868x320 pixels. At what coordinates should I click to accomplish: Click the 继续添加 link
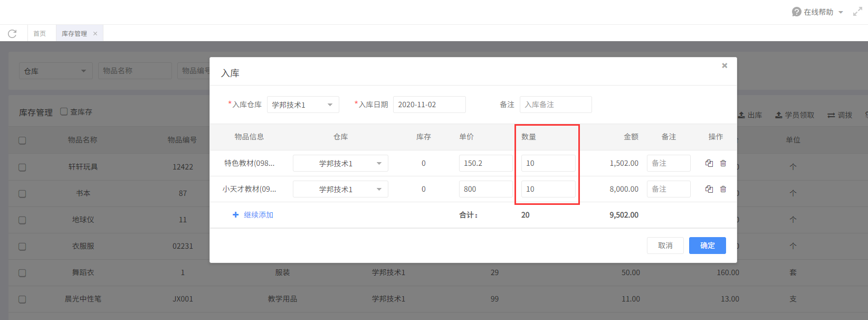click(x=259, y=215)
